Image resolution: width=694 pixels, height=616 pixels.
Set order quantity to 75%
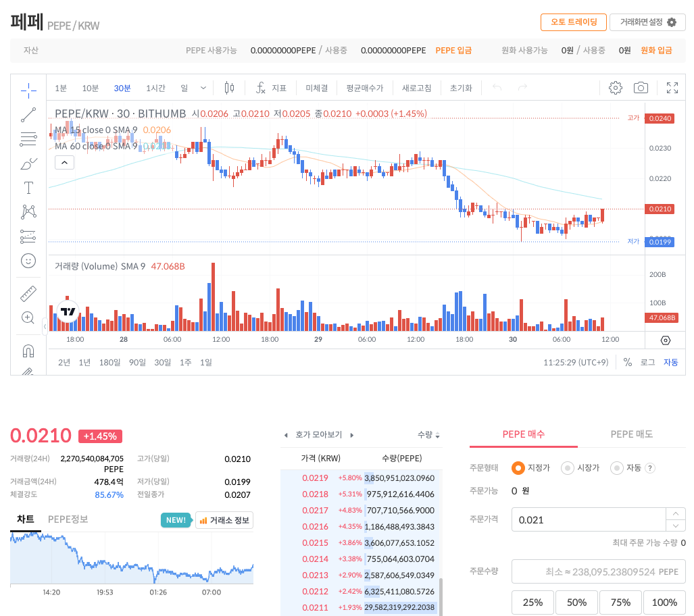point(620,602)
